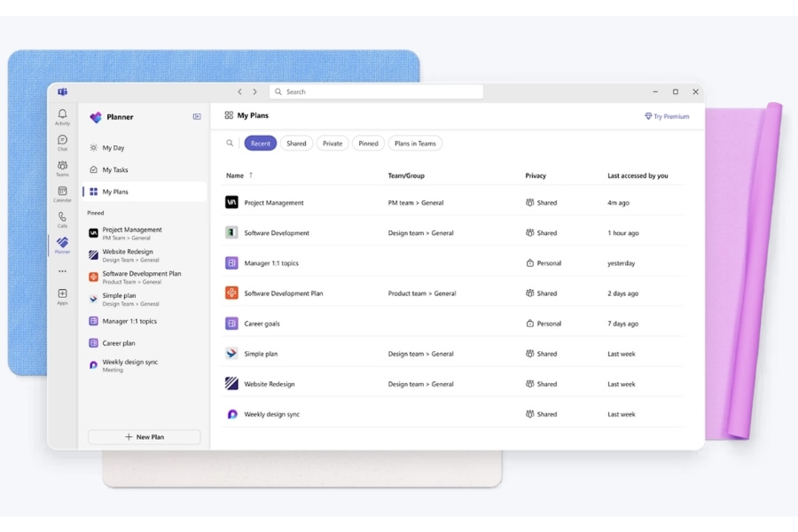Select the Plans in Teams filter
This screenshot has height=532, width=798.
pos(413,143)
